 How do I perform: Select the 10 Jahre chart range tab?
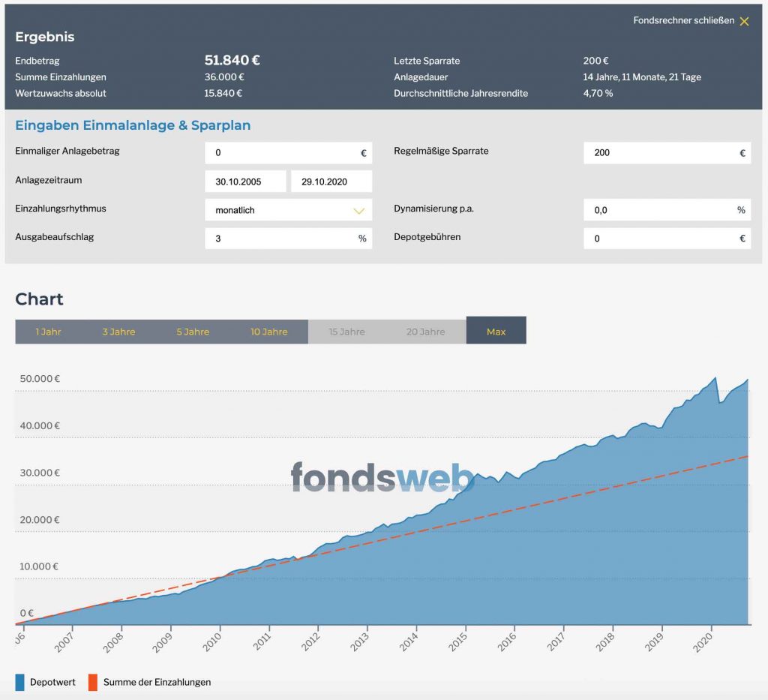coord(269,332)
